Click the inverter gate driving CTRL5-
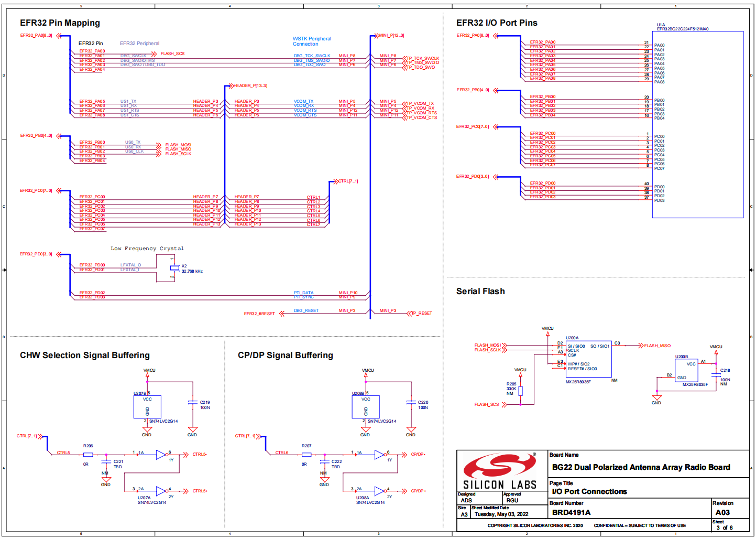Viewport: 756px width, 538px height. (161, 455)
